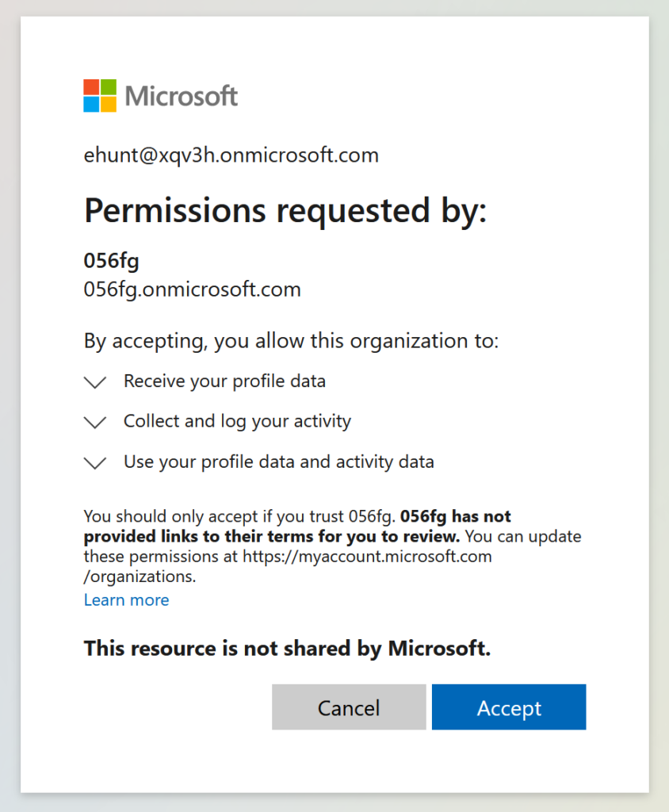The height and width of the screenshot is (812, 669).
Task: Click the bold 056fg organization name
Action: point(111,261)
